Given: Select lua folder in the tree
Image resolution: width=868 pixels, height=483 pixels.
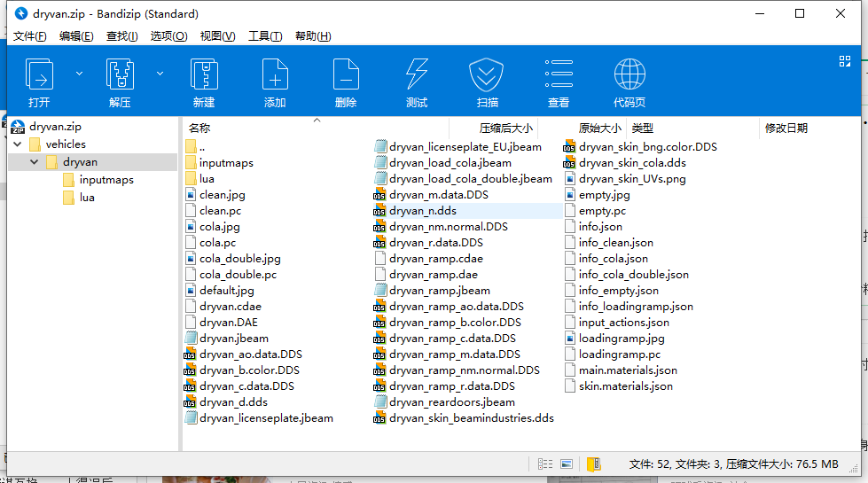Looking at the screenshot, I should coord(87,198).
